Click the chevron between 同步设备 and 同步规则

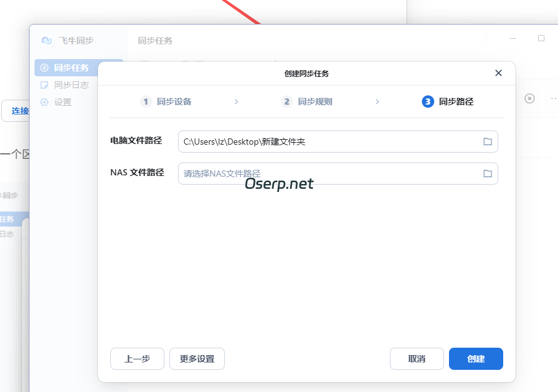tap(237, 102)
